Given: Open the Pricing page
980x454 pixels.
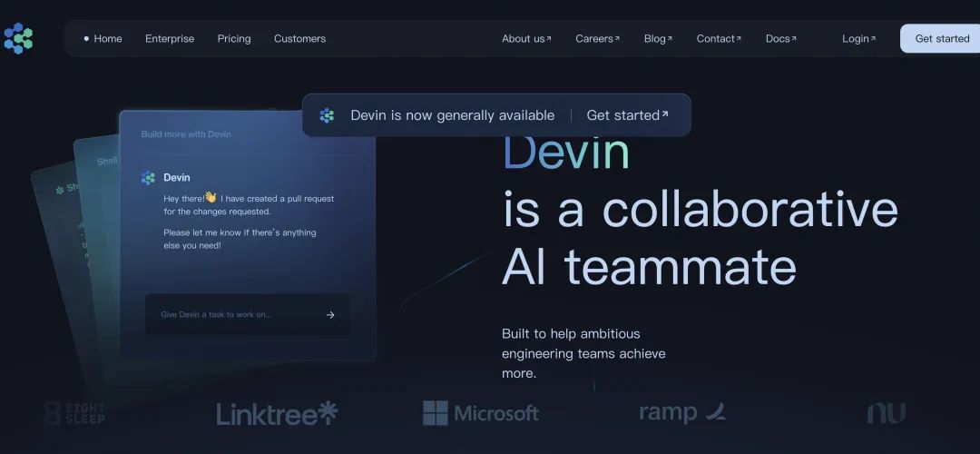Looking at the screenshot, I should click(x=234, y=39).
